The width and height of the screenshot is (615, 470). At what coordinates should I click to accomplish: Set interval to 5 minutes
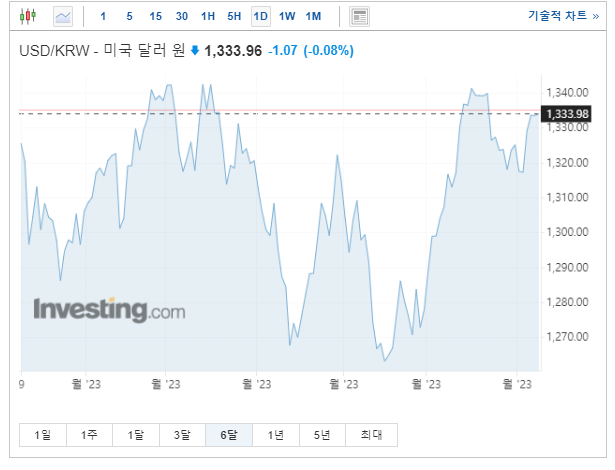[129, 16]
